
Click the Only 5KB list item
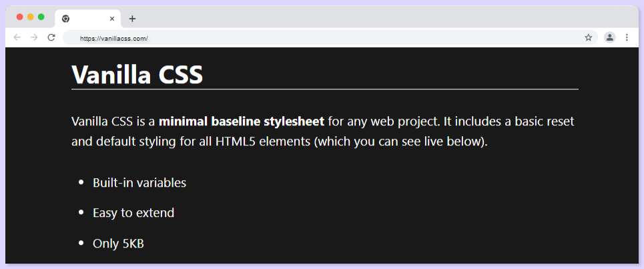pyautogui.click(x=118, y=244)
